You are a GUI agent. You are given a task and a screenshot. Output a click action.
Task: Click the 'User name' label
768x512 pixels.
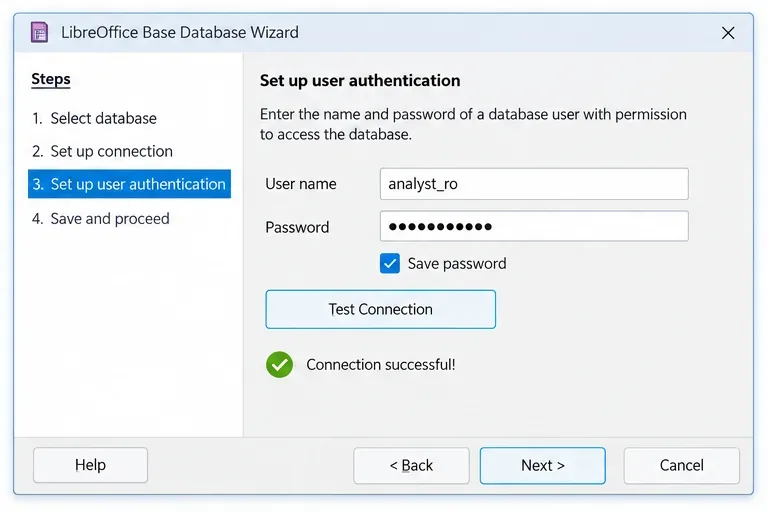coord(301,184)
